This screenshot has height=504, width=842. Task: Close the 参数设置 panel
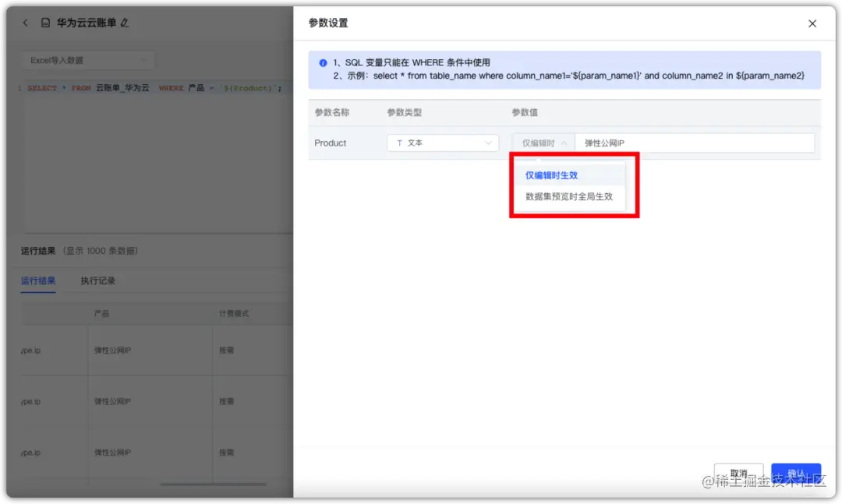812,23
